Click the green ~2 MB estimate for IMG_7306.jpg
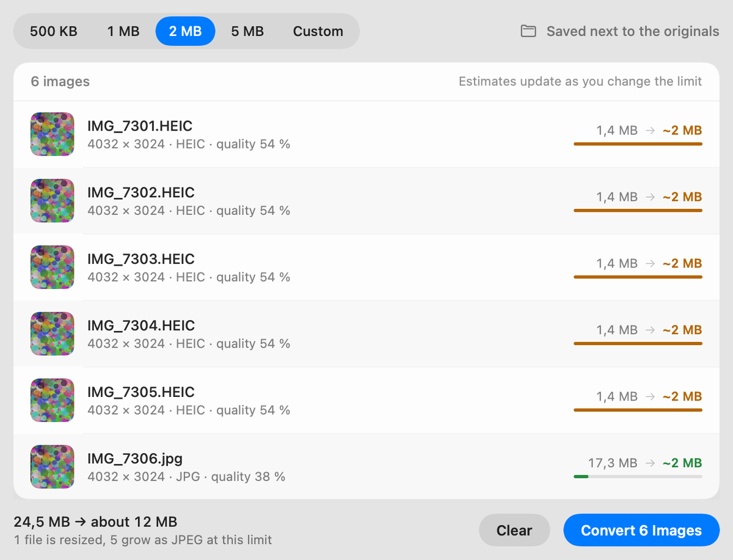 coord(682,463)
